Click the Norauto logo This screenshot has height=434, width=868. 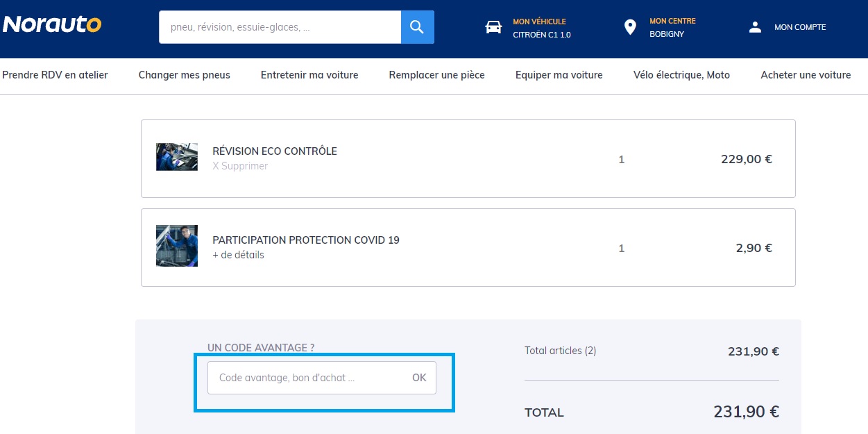pos(53,24)
